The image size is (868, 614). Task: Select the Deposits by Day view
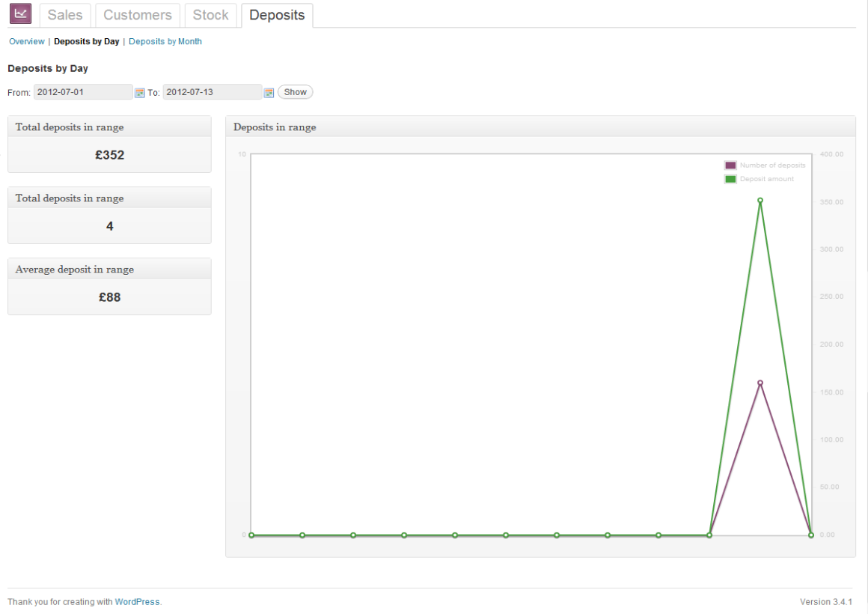pyautogui.click(x=86, y=42)
